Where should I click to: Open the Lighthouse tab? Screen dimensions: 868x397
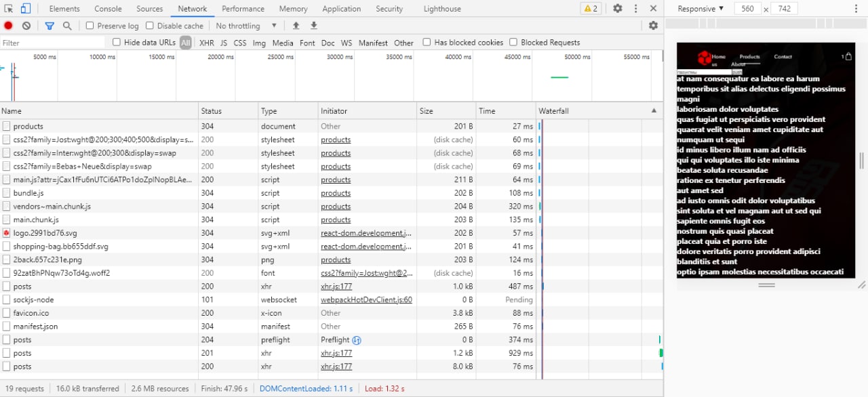tap(442, 9)
